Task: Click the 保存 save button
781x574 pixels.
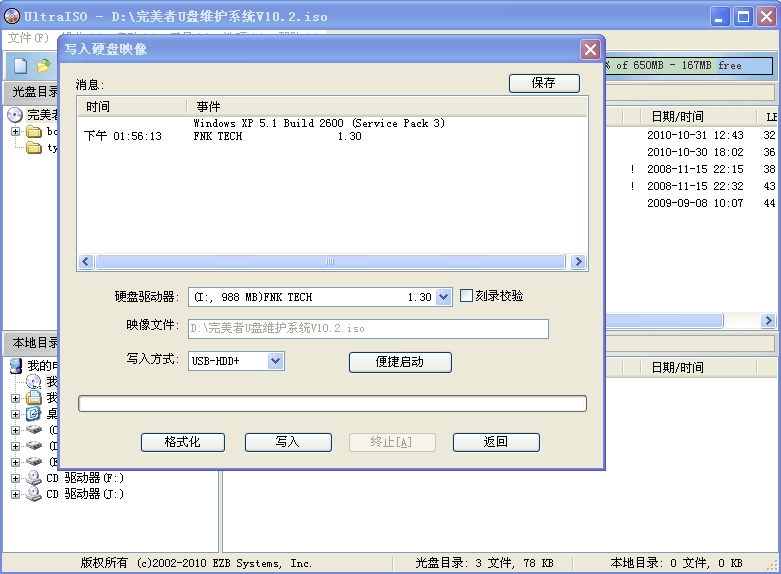Action: [544, 83]
